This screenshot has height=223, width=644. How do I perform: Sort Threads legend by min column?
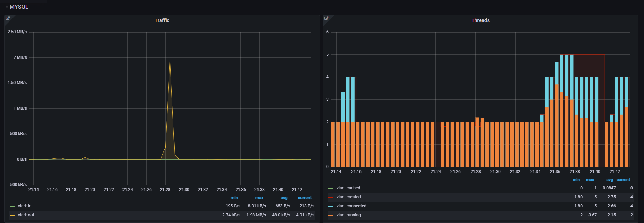coord(576,180)
